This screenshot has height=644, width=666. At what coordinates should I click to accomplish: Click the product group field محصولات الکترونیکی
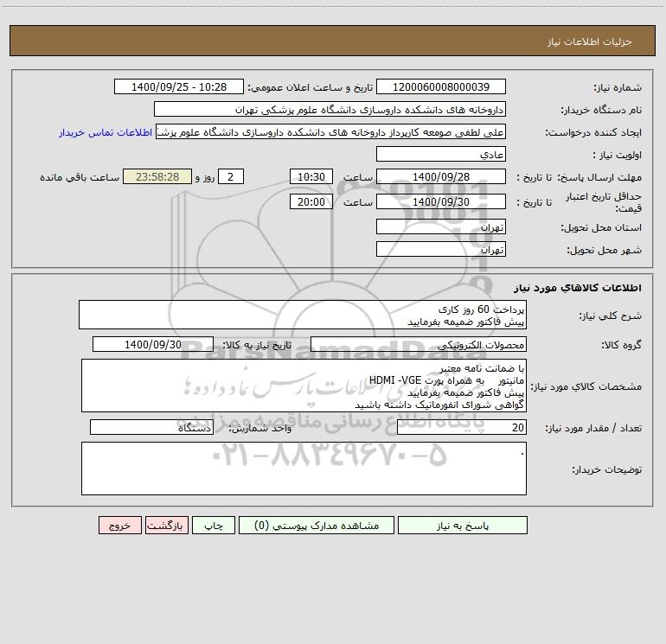(x=419, y=344)
